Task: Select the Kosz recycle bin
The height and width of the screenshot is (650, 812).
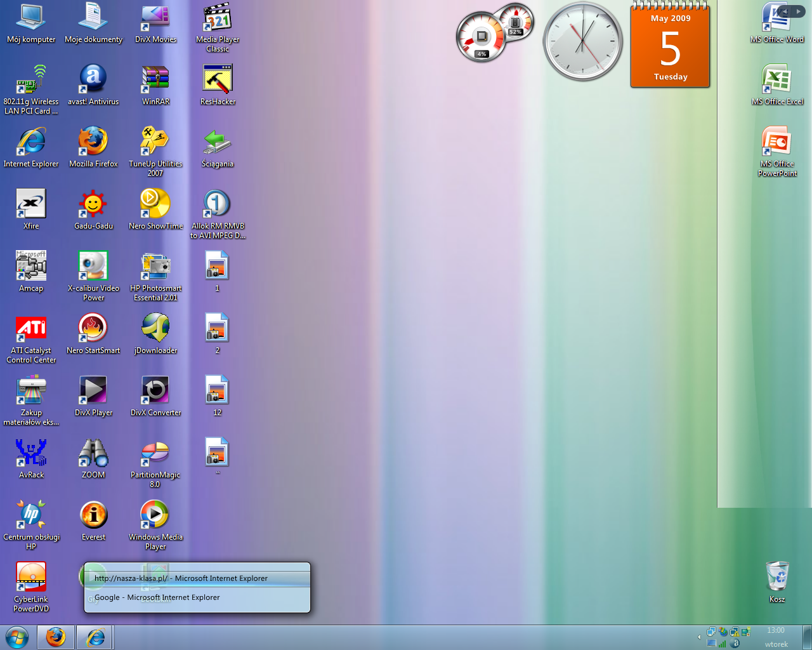Action: pos(777,582)
